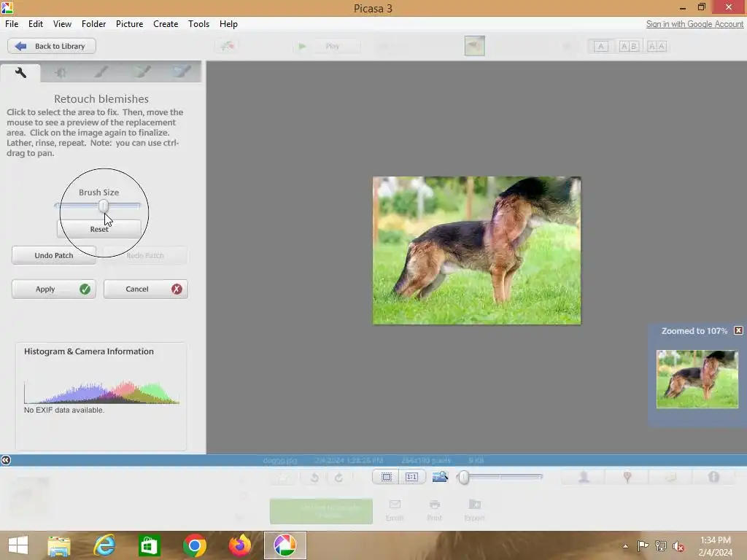The height and width of the screenshot is (560, 747).
Task: Click the faded icon left of Play
Action: tap(227, 46)
